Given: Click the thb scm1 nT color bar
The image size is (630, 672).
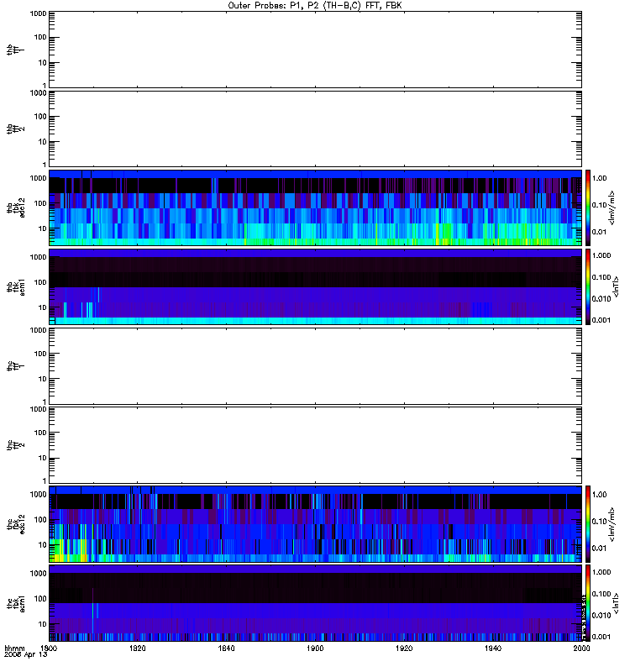Looking at the screenshot, I should click(x=588, y=286).
